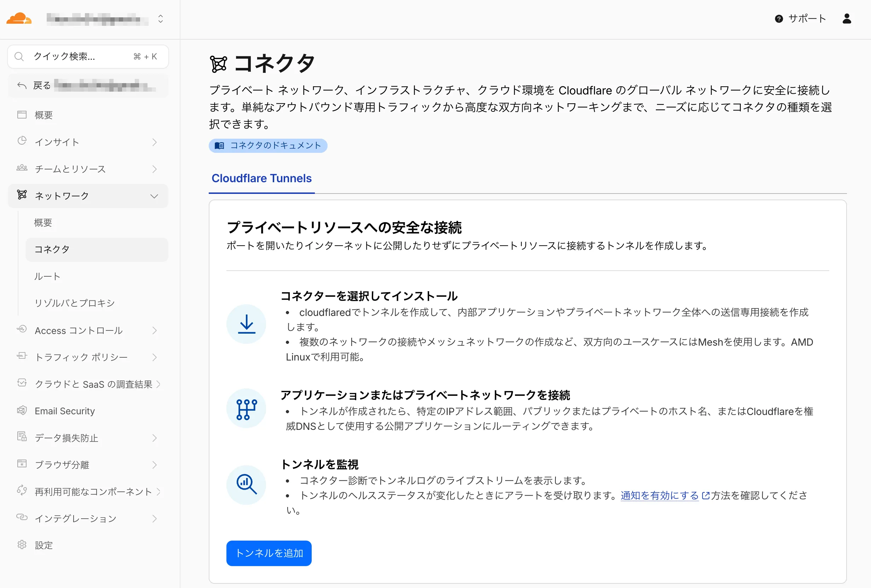This screenshot has height=588, width=871.
Task: Expand the トラフィック ポリシー chevron
Action: click(x=154, y=358)
